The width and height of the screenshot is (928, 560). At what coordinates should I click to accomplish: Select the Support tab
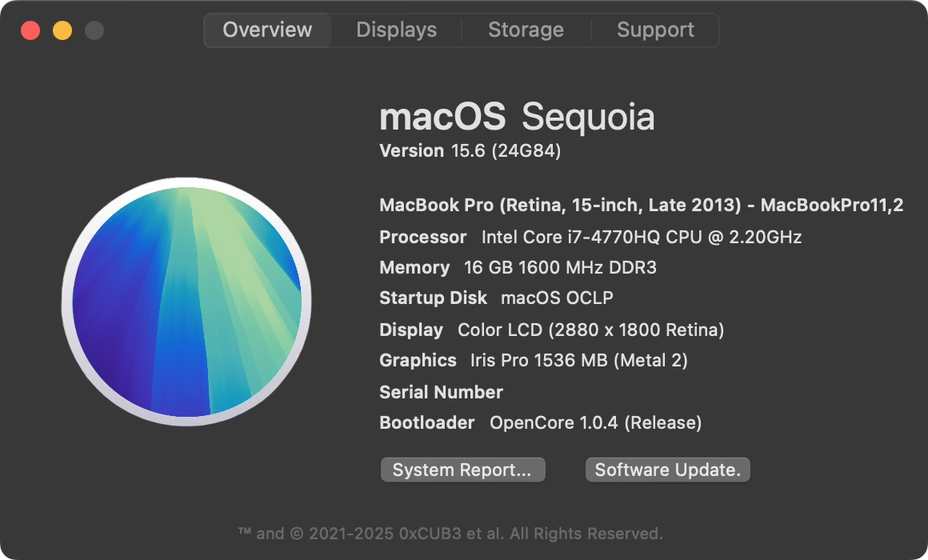pos(655,30)
